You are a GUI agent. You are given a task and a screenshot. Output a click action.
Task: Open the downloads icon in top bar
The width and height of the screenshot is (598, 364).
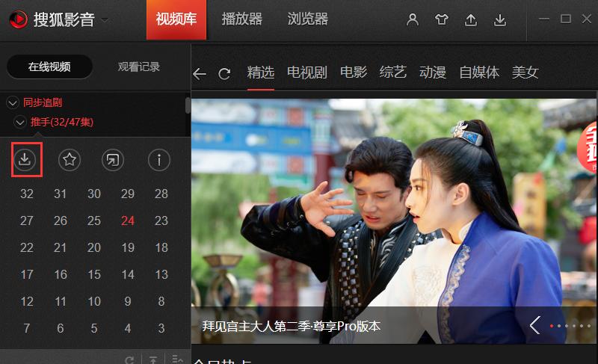(500, 20)
